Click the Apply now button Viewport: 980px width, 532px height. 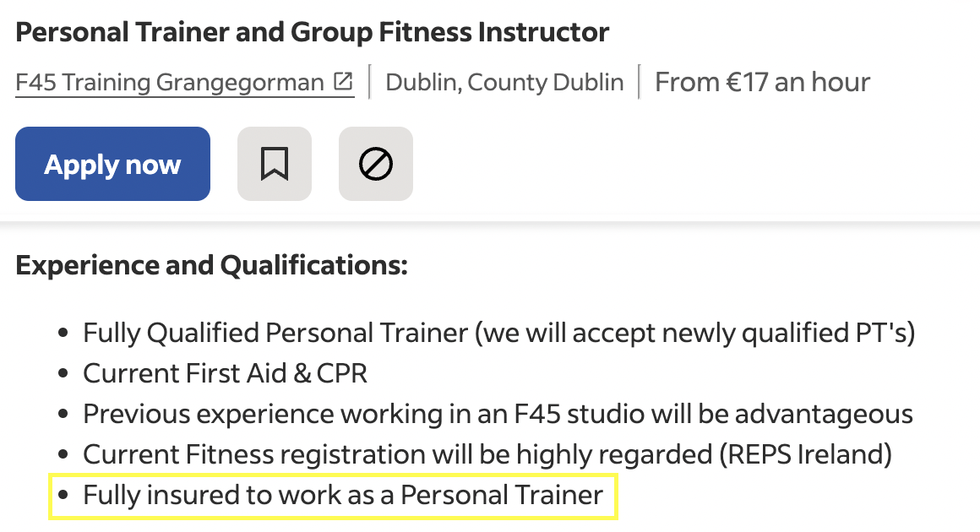[x=112, y=164]
